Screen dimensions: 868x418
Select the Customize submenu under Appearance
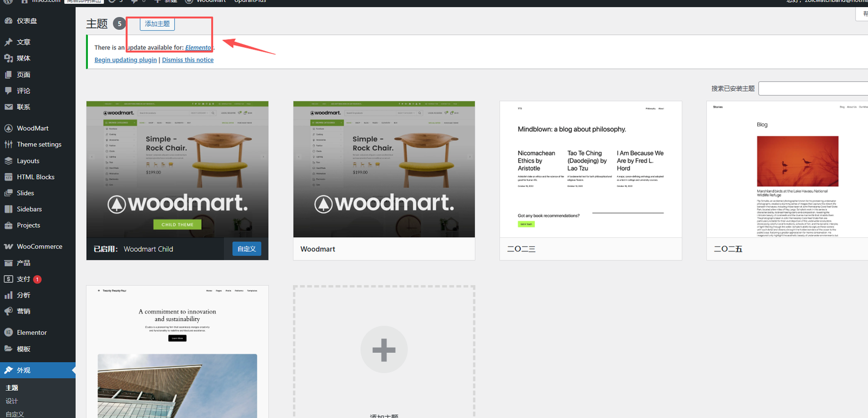click(15, 414)
